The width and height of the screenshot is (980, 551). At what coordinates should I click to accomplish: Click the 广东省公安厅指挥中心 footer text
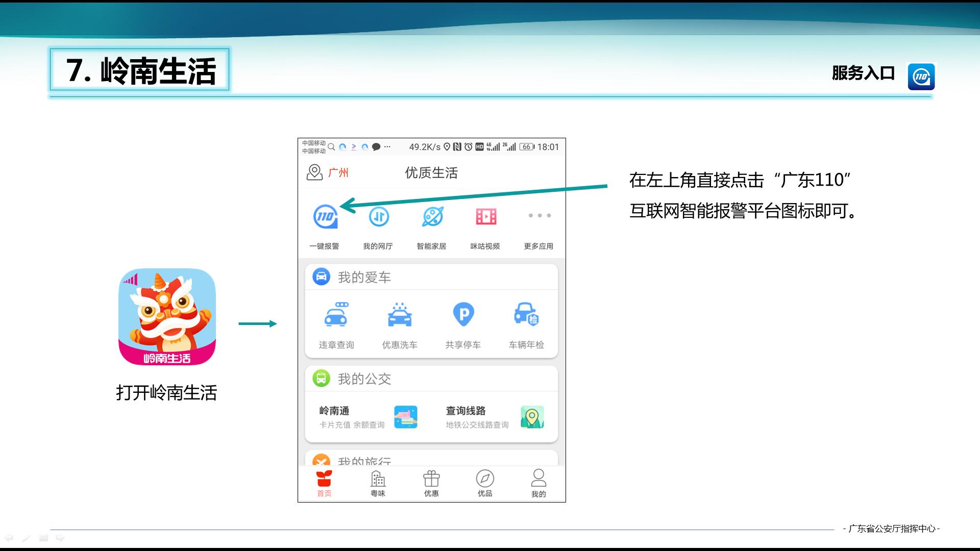[891, 529]
